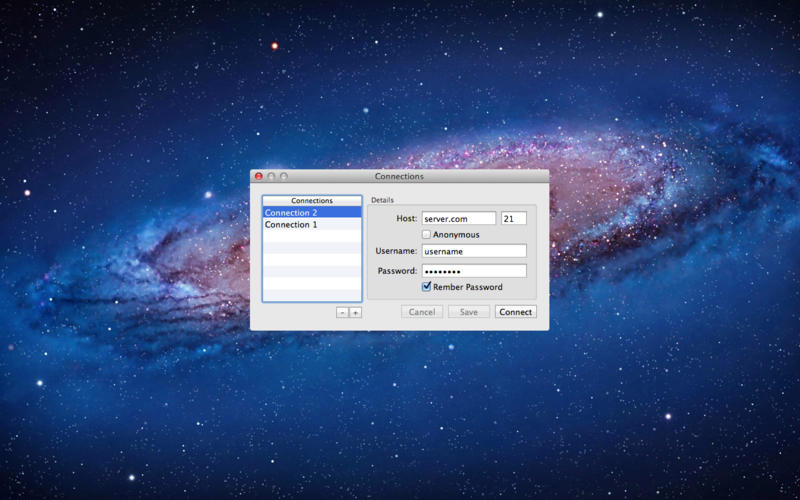Minimize the Connections window
Image resolution: width=800 pixels, height=500 pixels.
click(271, 177)
